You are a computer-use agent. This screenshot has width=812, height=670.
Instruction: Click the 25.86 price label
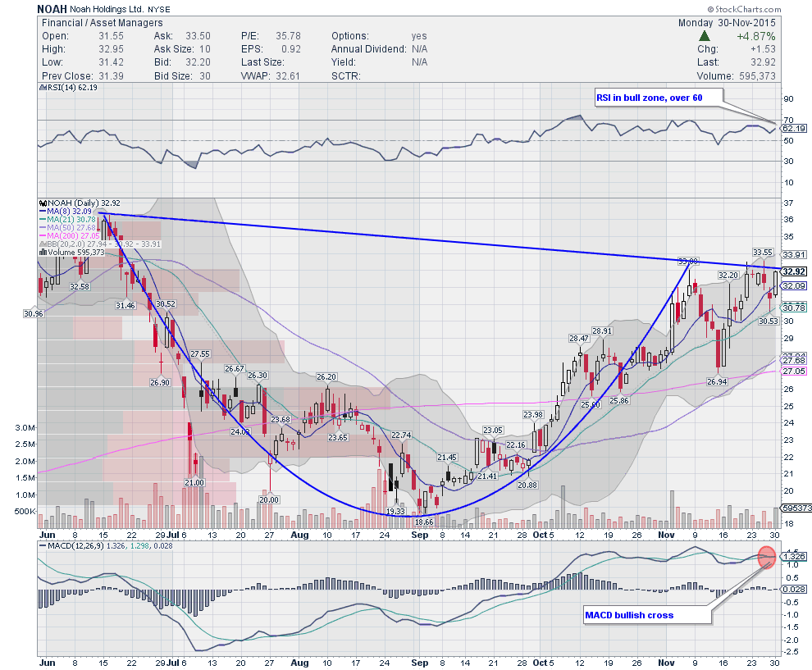(x=619, y=401)
